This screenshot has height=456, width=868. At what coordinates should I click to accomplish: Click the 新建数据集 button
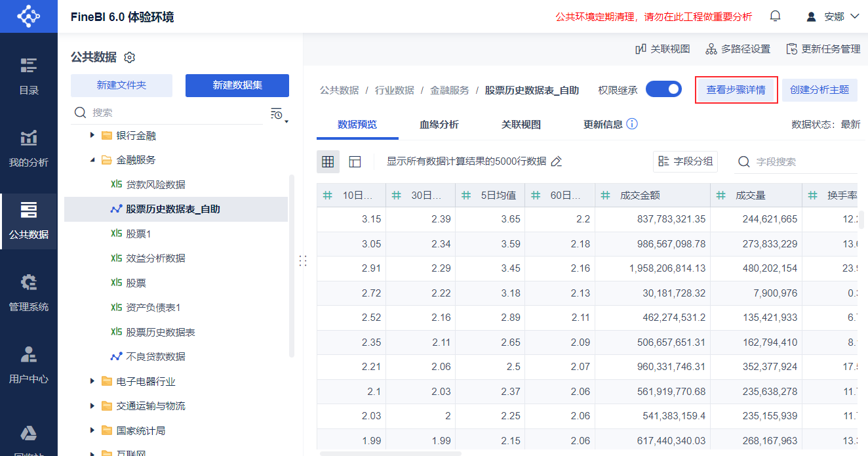tap(237, 85)
